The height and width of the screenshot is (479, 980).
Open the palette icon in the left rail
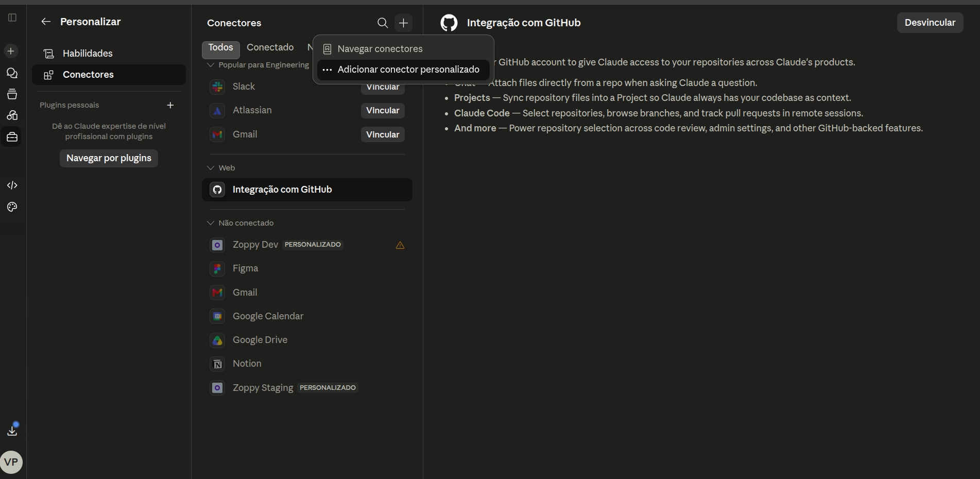[x=12, y=207]
